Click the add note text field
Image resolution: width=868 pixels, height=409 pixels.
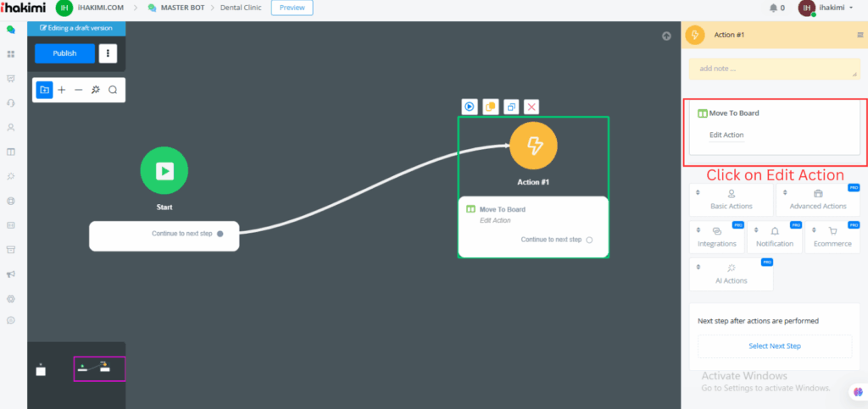[x=774, y=69]
